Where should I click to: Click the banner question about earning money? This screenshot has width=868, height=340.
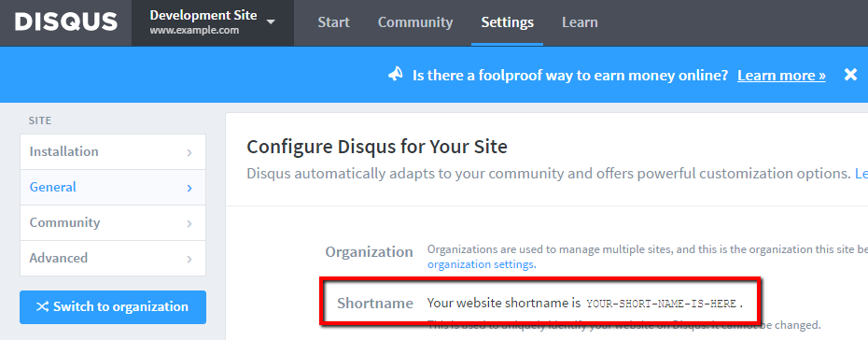coord(570,76)
